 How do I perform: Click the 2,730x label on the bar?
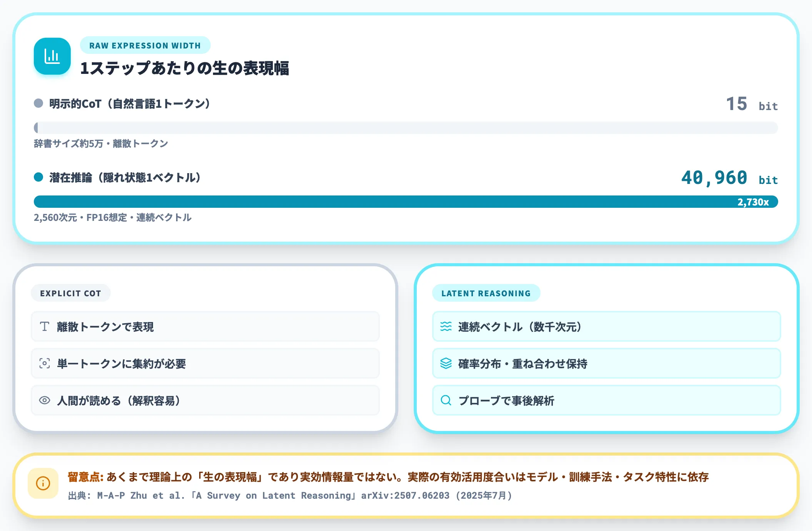(753, 202)
